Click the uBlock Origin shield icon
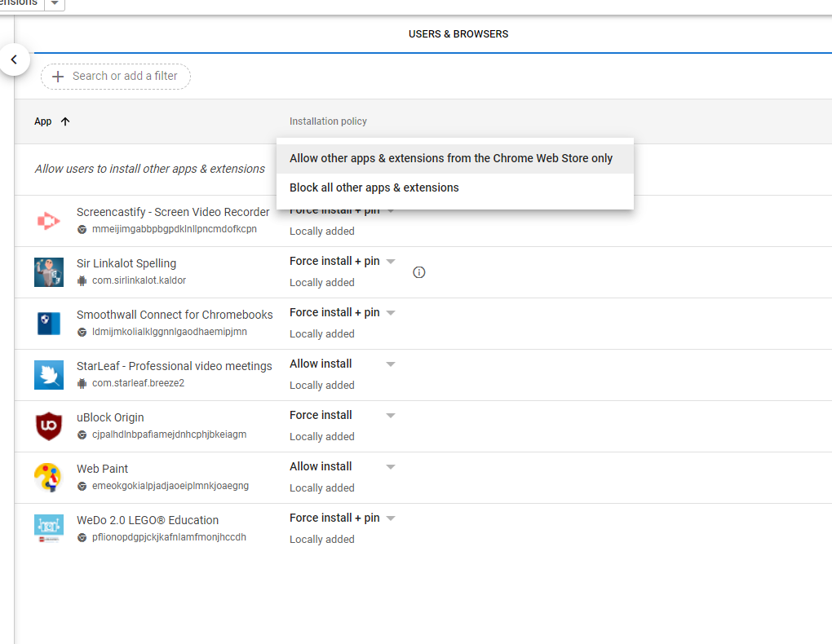 (49, 426)
